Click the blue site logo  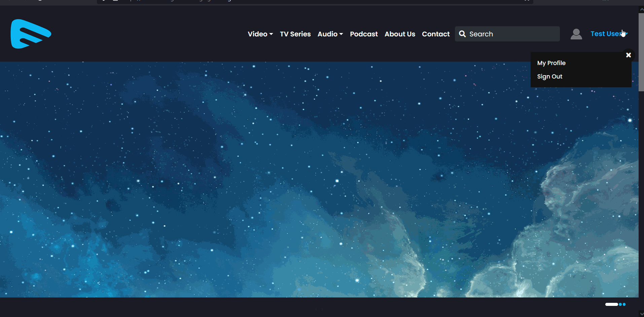point(31,34)
